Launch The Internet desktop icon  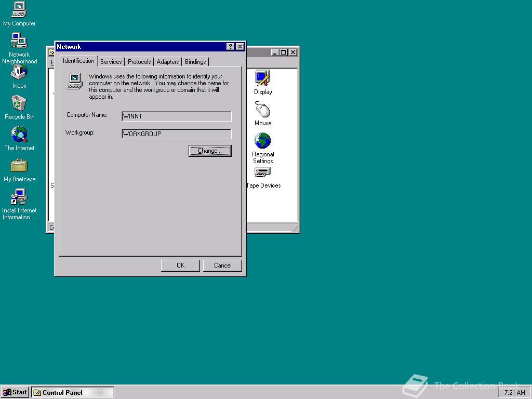[x=19, y=138]
